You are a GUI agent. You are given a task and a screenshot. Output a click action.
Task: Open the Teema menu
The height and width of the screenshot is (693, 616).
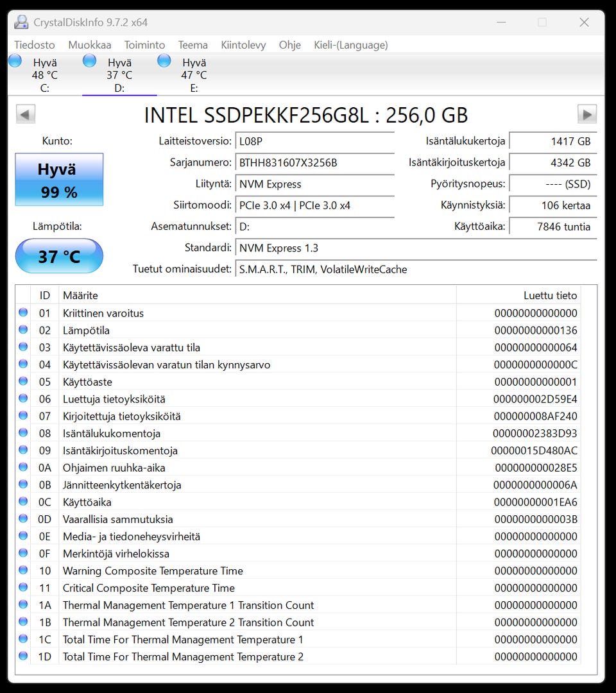(193, 45)
